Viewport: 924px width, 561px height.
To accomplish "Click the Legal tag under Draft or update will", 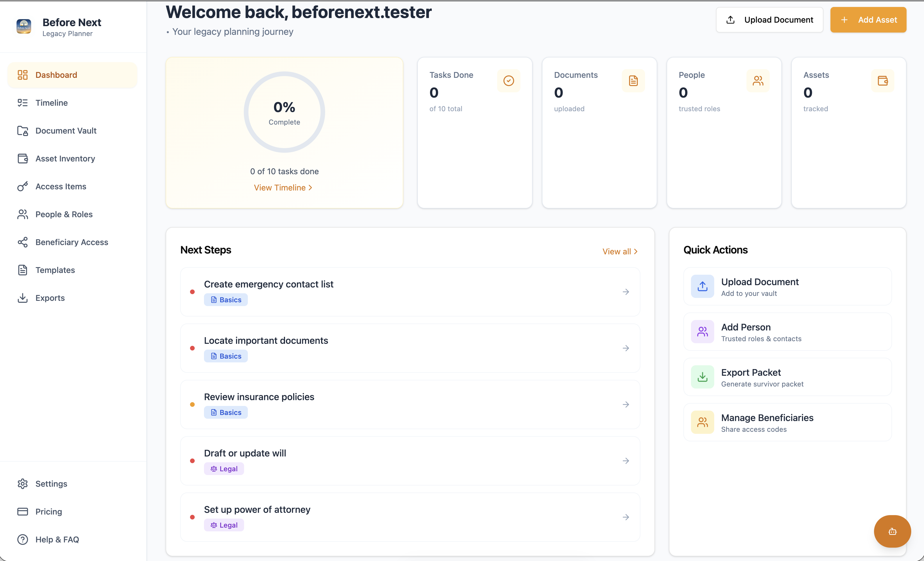I will (224, 469).
